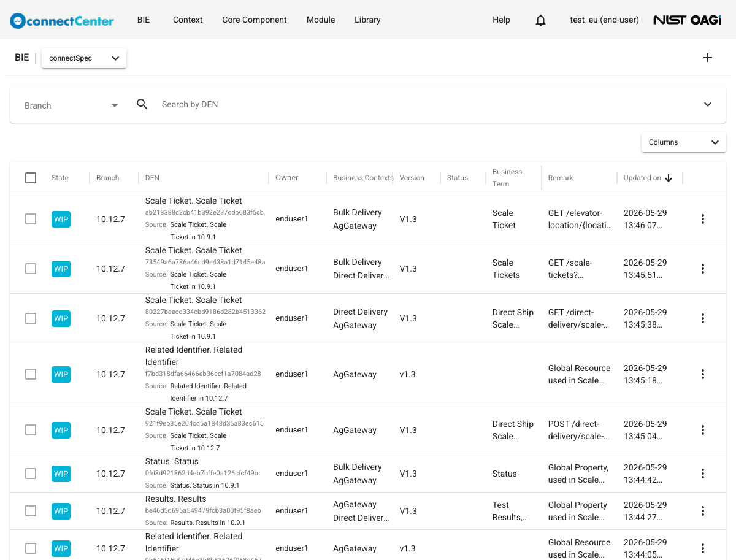
Task: Click the connectCenter logo
Action: point(62,20)
